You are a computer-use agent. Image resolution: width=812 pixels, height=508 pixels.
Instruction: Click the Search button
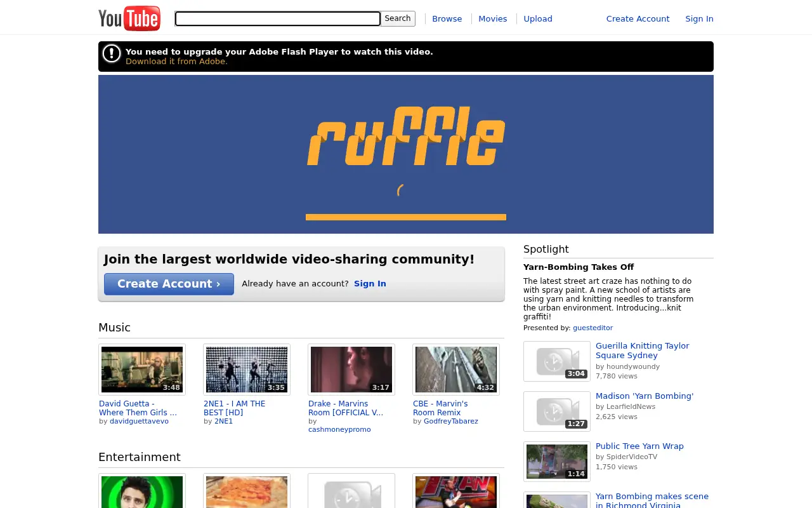click(398, 18)
